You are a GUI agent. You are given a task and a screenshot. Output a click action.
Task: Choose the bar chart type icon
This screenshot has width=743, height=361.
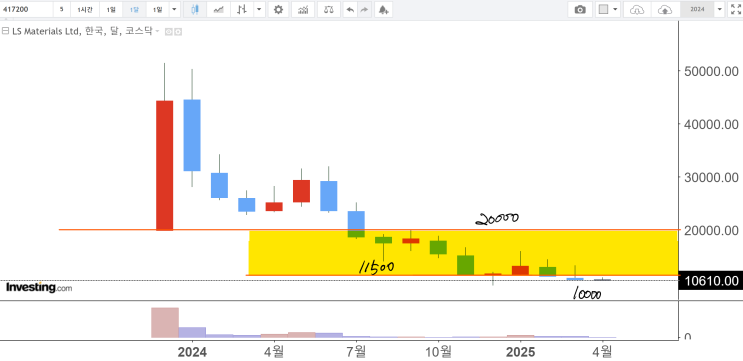[x=242, y=9]
